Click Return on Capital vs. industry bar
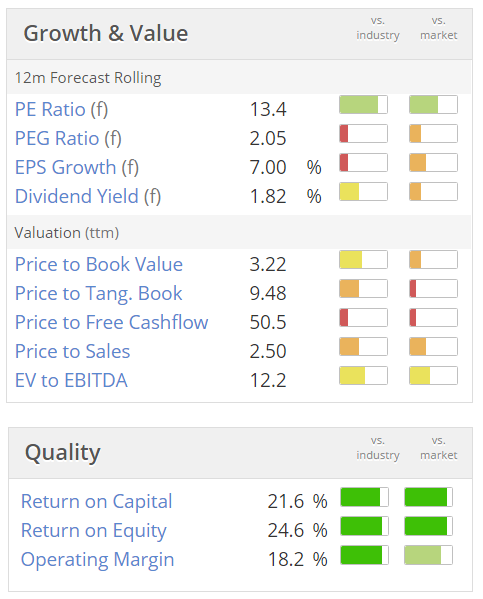The height and width of the screenshot is (599, 483). (365, 497)
